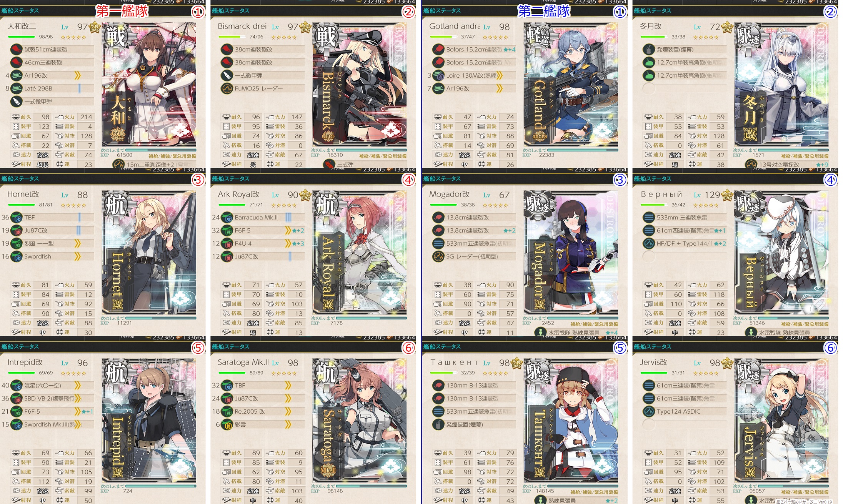Click the blue attacker icon beside Barracuda Mk.II
The height and width of the screenshot is (504, 843).
click(227, 218)
